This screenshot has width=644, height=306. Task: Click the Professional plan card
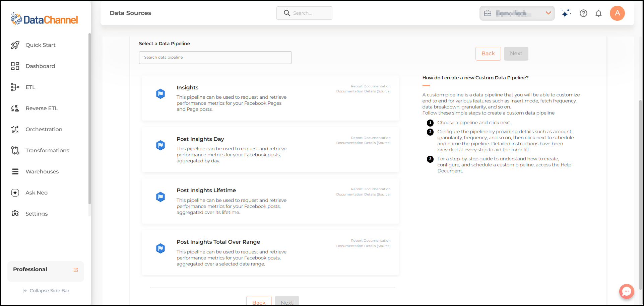click(x=46, y=271)
